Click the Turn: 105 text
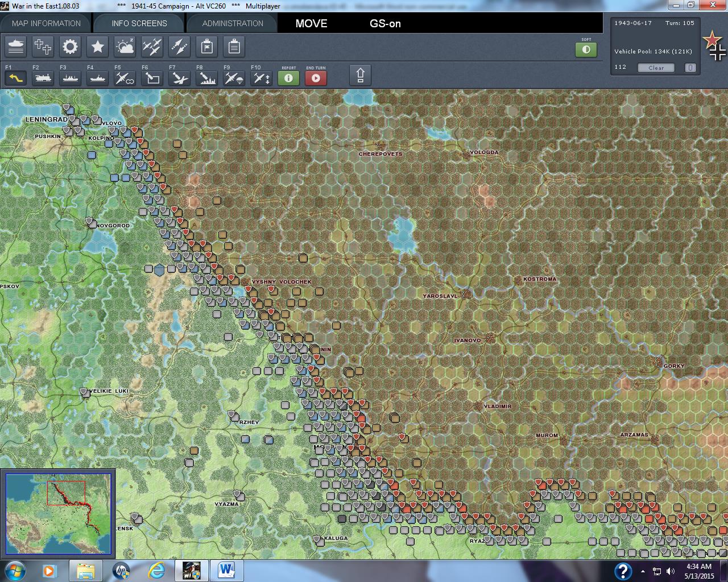Screen dimensions: 728x582 [680, 23]
